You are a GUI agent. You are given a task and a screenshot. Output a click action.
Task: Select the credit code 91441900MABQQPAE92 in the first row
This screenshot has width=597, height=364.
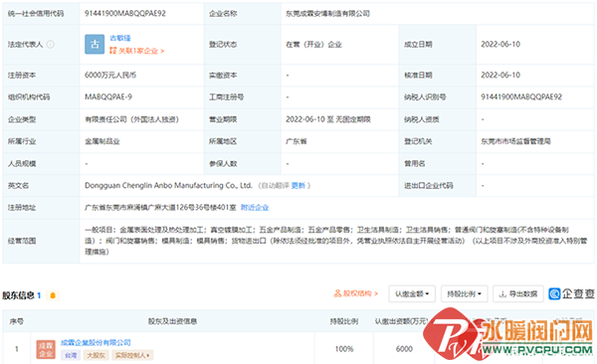click(x=125, y=14)
